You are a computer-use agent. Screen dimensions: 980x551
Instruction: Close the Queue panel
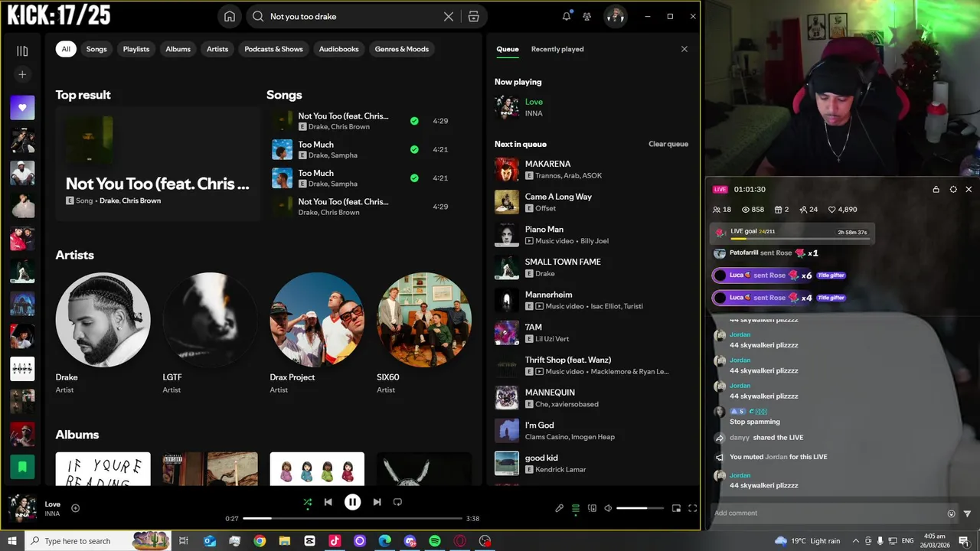tap(684, 49)
